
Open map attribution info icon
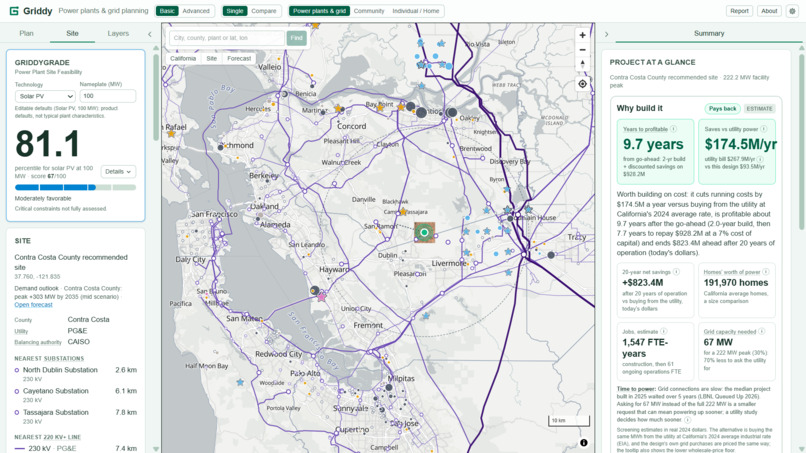point(584,443)
